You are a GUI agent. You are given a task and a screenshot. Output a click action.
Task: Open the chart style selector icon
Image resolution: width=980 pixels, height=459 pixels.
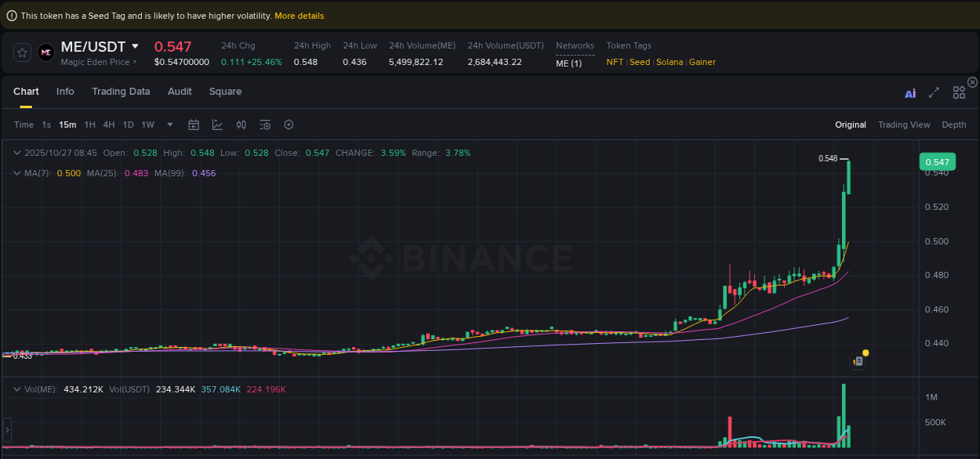point(217,125)
